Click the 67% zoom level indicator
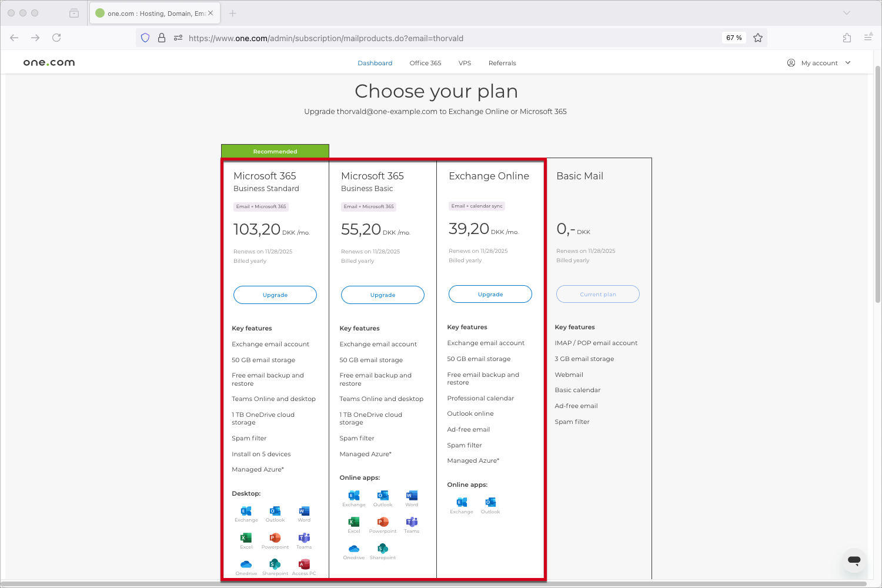The image size is (882, 588). click(734, 38)
